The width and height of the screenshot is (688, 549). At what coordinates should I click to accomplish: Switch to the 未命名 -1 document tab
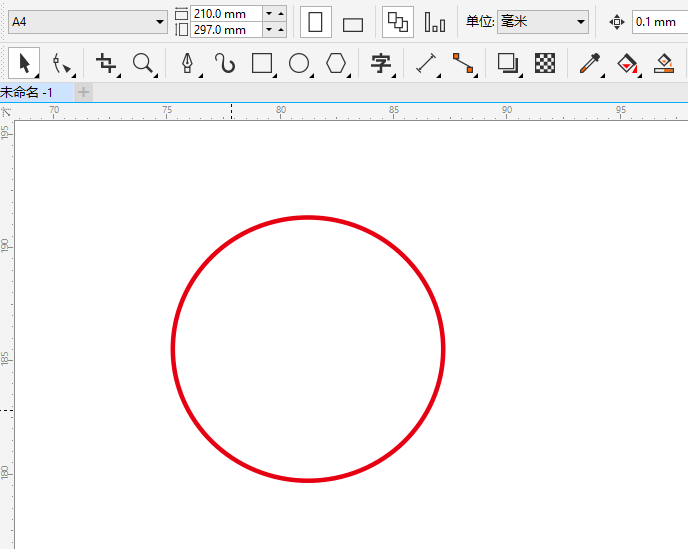[36, 92]
